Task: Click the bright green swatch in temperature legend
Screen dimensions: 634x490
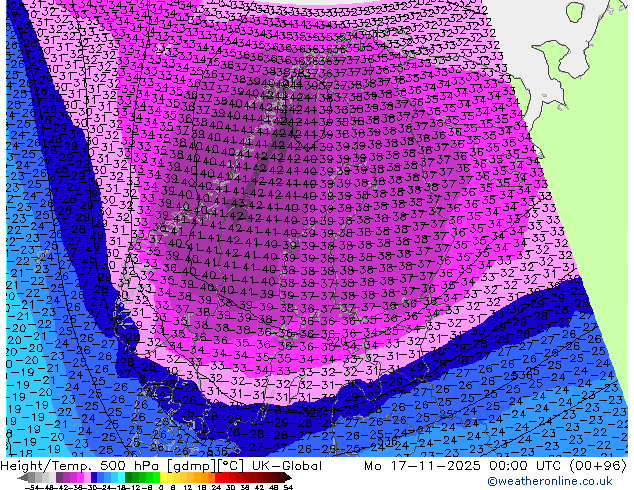Action: coord(156,477)
